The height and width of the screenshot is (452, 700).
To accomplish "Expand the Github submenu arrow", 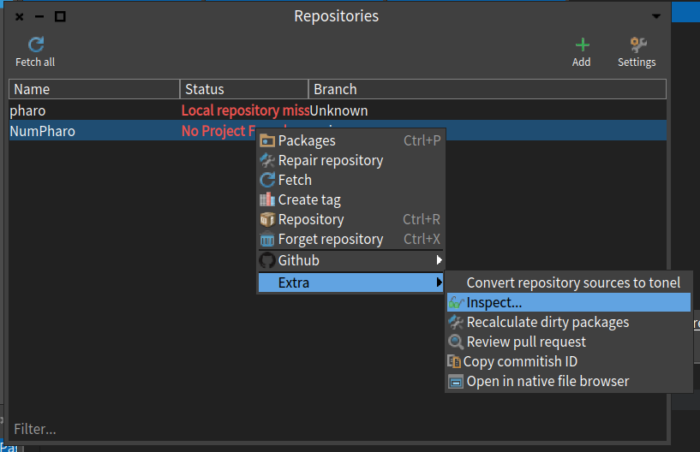I will point(439,260).
